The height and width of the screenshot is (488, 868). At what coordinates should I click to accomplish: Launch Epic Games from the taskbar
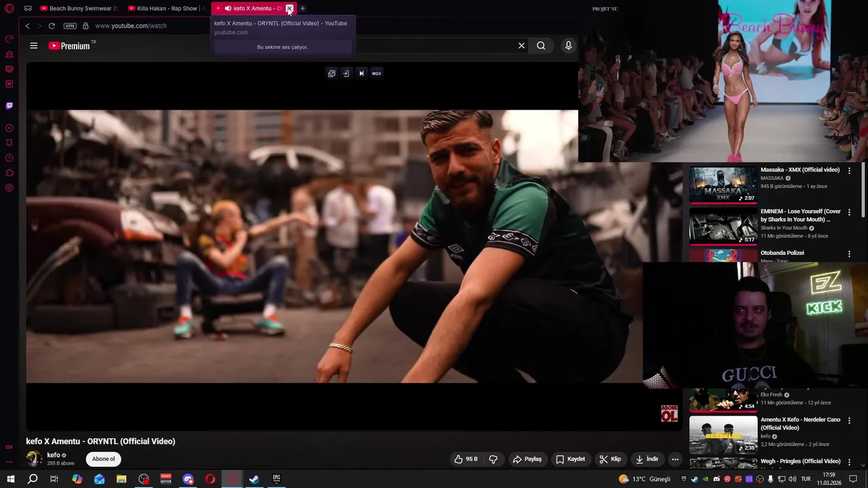coord(277,479)
